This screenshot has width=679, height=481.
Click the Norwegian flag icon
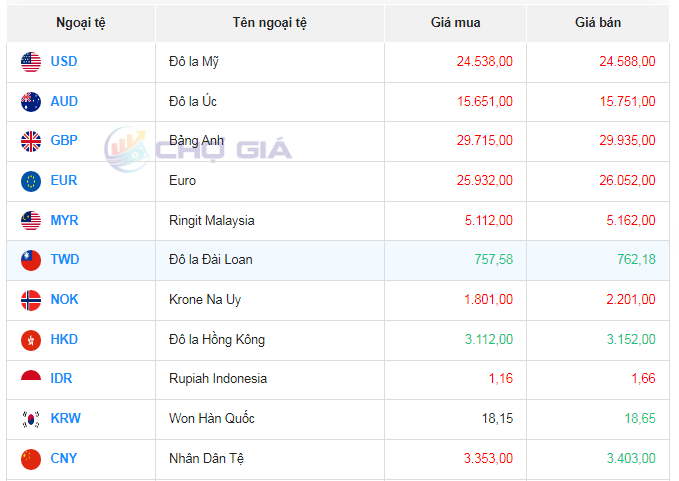coord(31,300)
